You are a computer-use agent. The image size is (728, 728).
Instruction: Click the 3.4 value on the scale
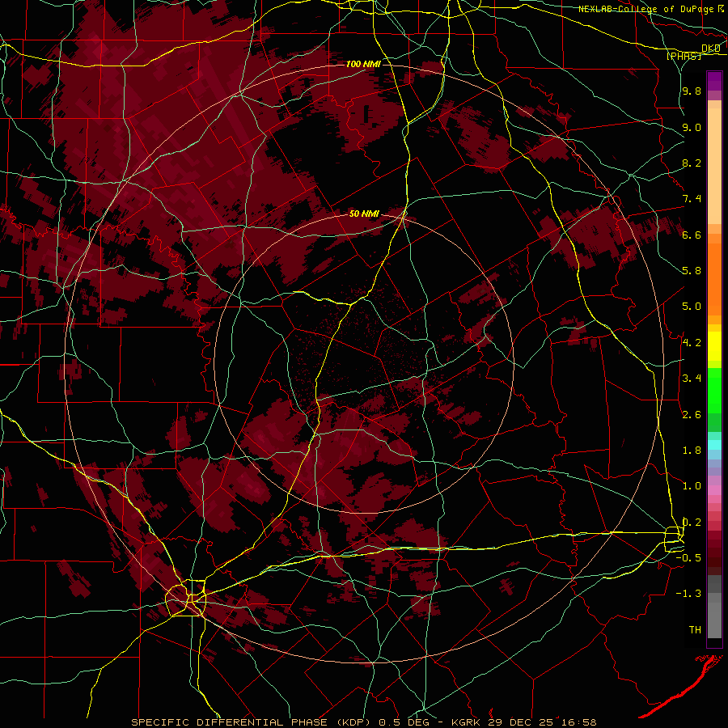(692, 379)
